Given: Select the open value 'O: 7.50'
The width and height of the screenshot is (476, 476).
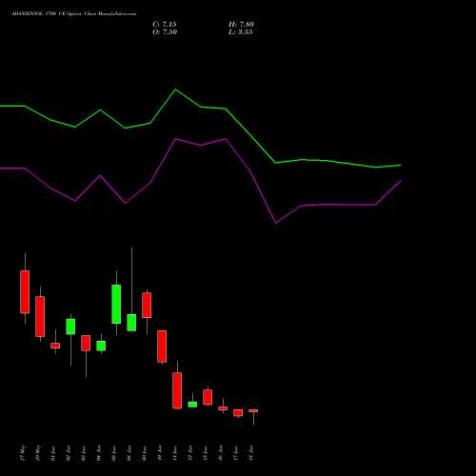Looking at the screenshot, I should point(165,32).
